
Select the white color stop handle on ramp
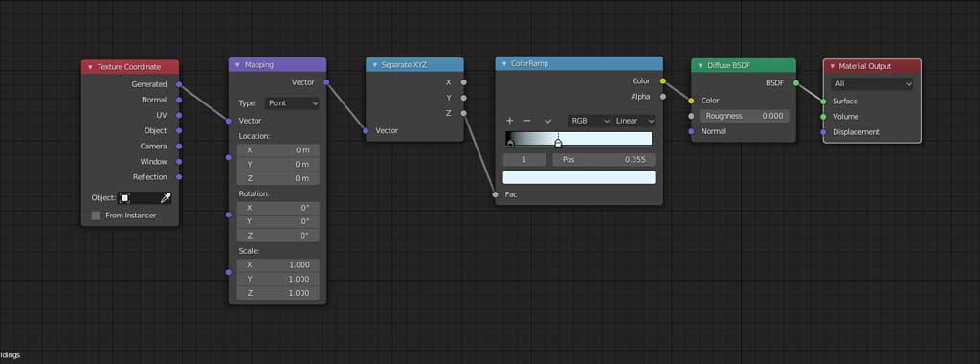[558, 144]
